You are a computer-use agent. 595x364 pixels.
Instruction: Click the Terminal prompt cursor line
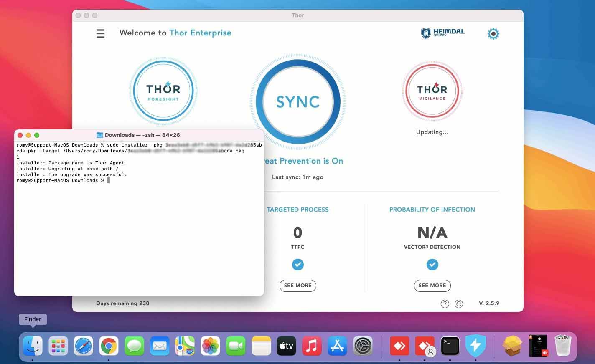point(63,180)
